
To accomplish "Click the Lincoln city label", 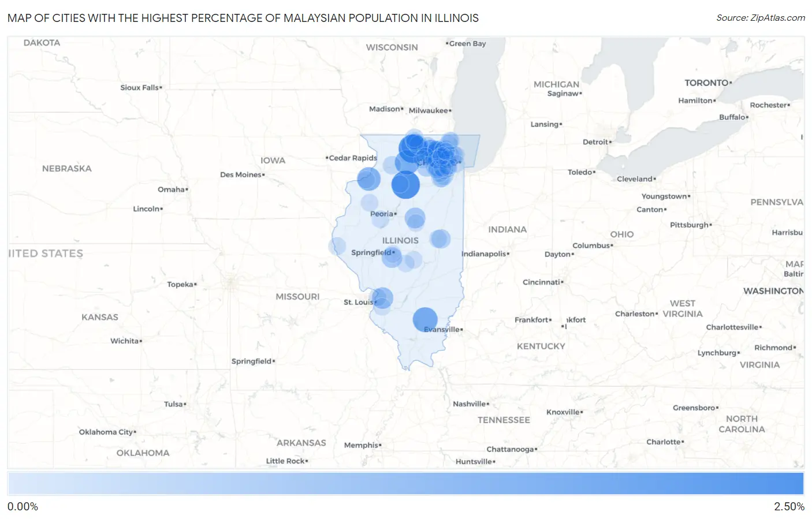I will click(x=148, y=208).
